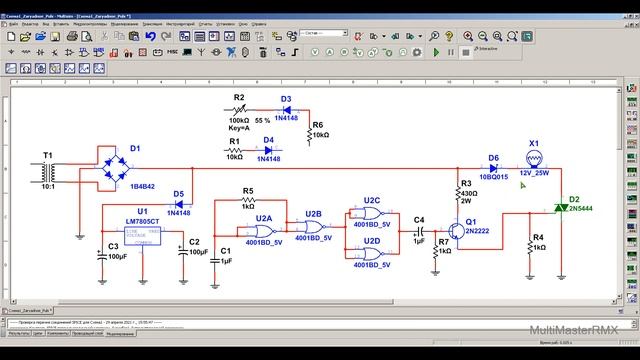Image resolution: width=640 pixels, height=360 pixels.
Task: Open the Place TTL component group
Action: [84, 52]
